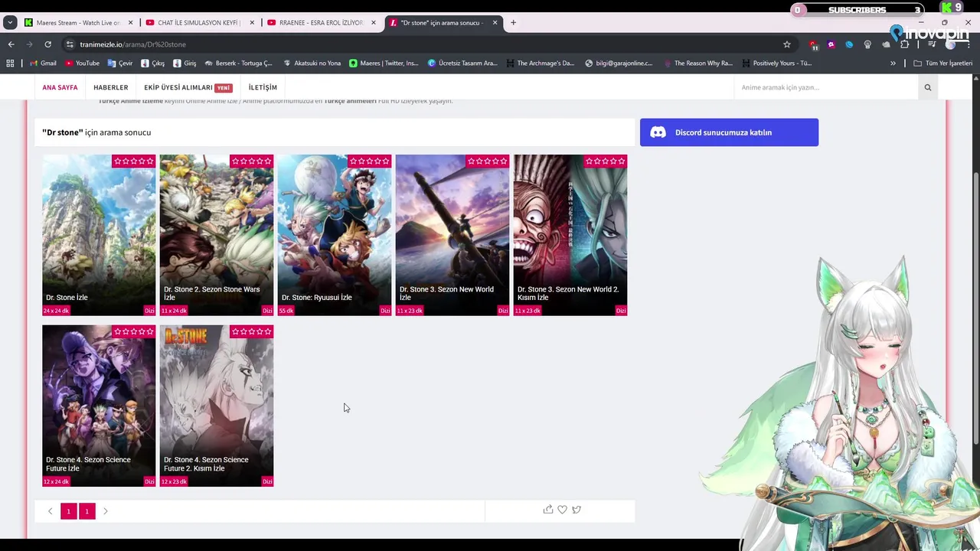Go back with browser back arrow
Viewport: 980px width, 551px height.
coord(11,44)
